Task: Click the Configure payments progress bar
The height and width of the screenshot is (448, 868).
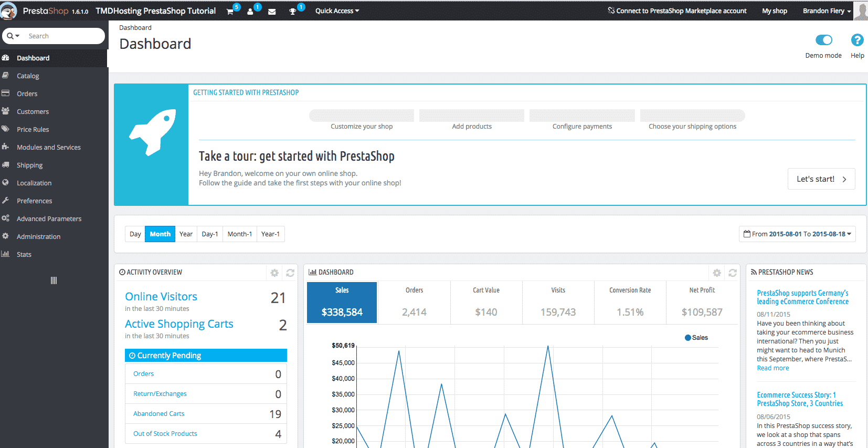Action: coord(582,116)
